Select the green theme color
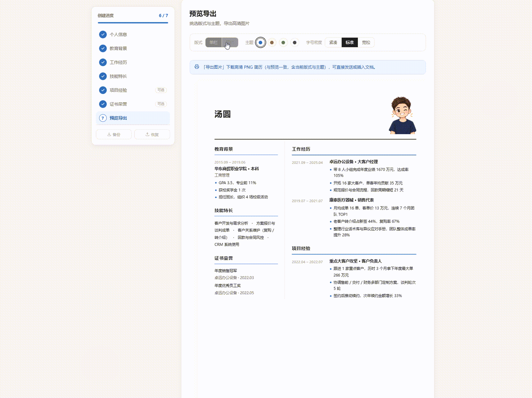Viewport: 532px width, 398px height. (x=283, y=42)
